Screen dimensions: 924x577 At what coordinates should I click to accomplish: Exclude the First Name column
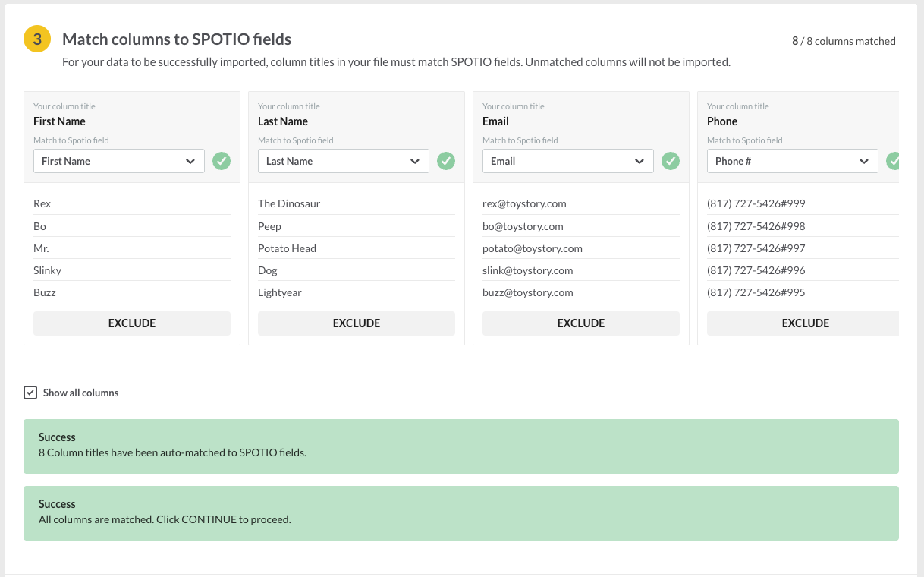point(132,323)
